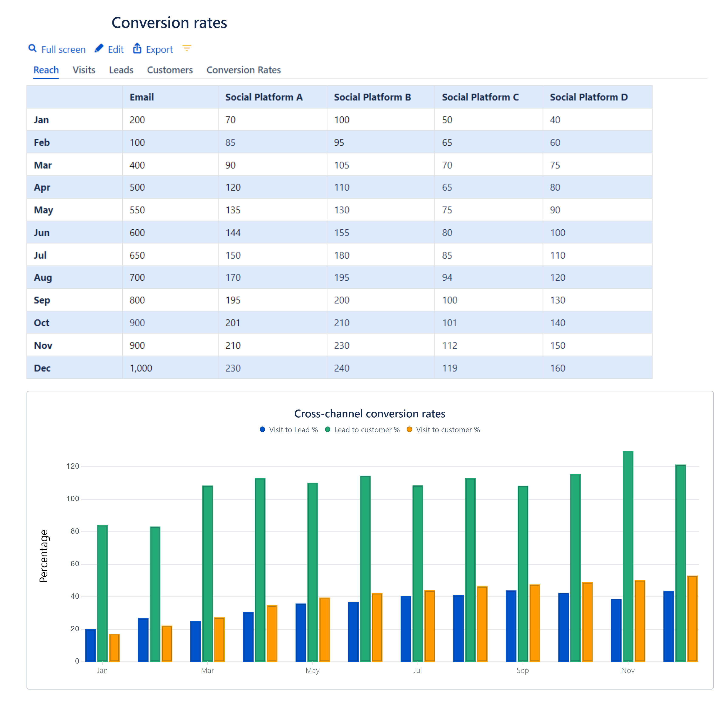Click the Edit link

[116, 49]
